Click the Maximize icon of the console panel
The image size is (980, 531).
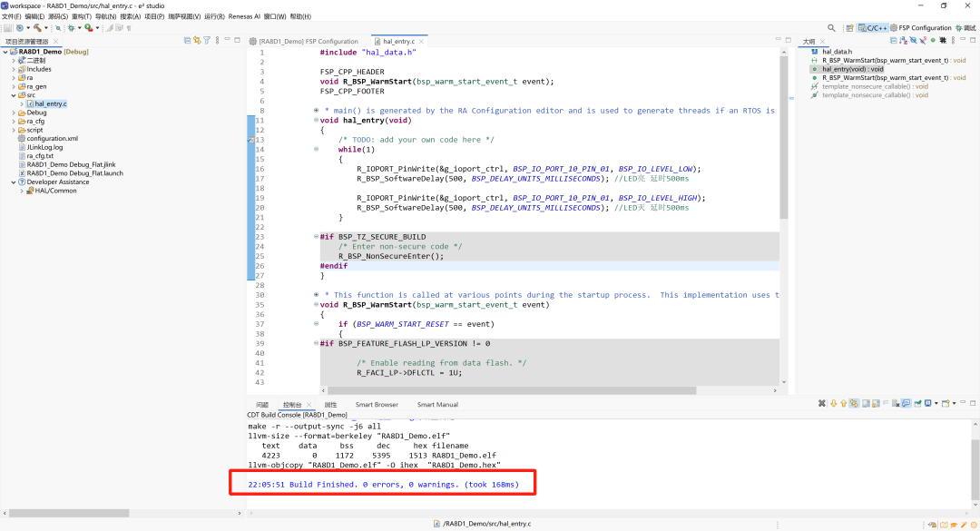click(x=973, y=403)
